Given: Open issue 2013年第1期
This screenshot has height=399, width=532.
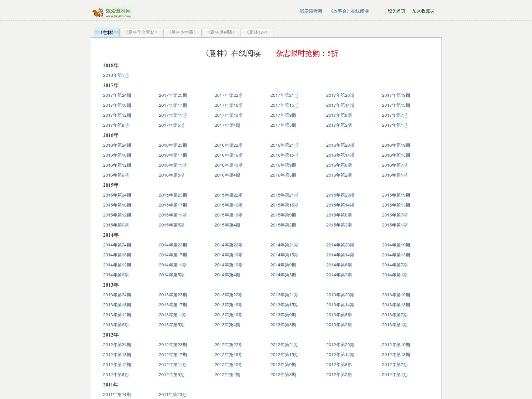Looking at the screenshot, I should [395, 325].
